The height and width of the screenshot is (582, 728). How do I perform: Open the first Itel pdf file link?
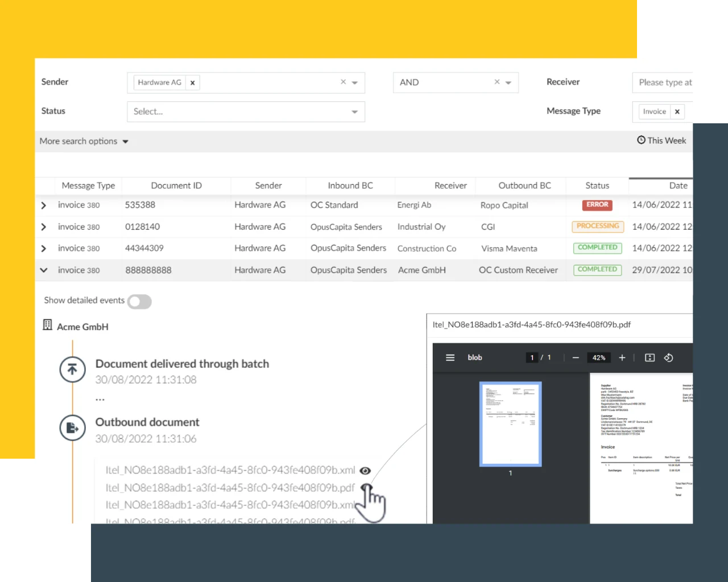230,488
